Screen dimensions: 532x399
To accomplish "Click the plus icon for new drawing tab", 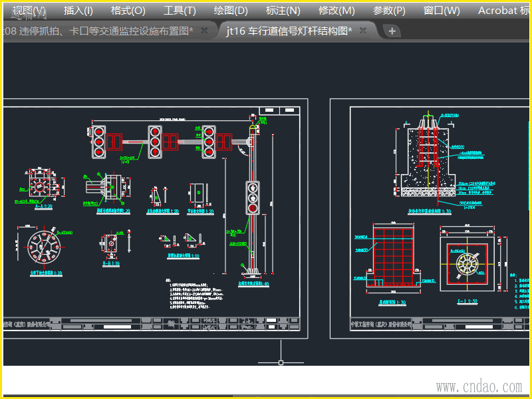I will [392, 31].
